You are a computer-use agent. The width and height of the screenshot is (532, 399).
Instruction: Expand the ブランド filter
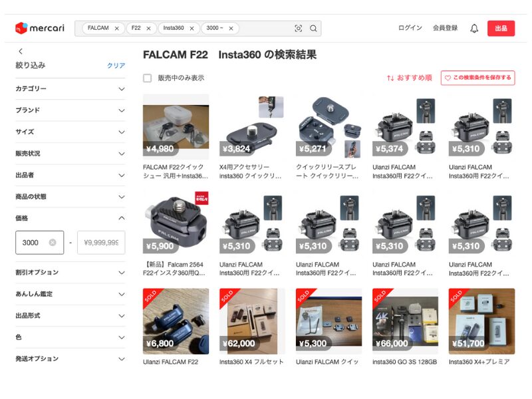[x=70, y=110]
